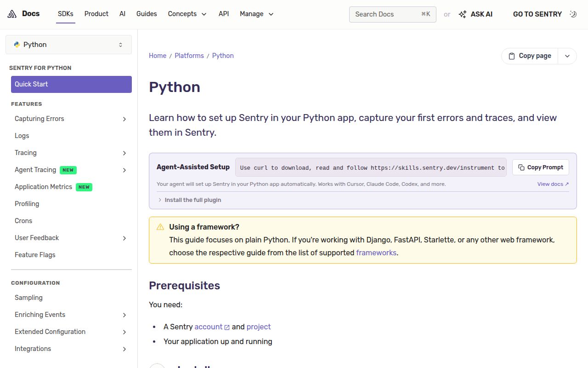Expand Enriching Events section chevron
The width and height of the screenshot is (588, 368).
pyautogui.click(x=124, y=315)
